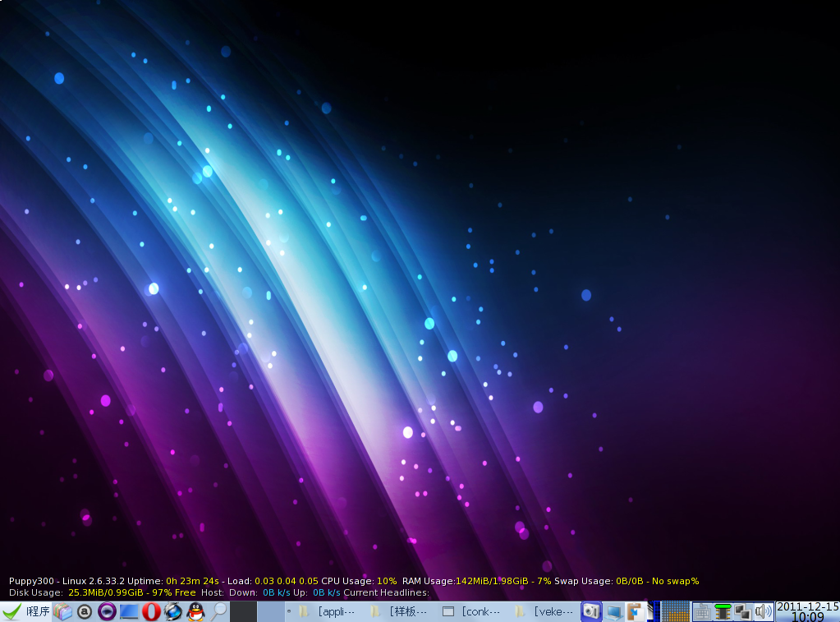
Task: Open the magnifying glass search tool
Action: (x=218, y=612)
